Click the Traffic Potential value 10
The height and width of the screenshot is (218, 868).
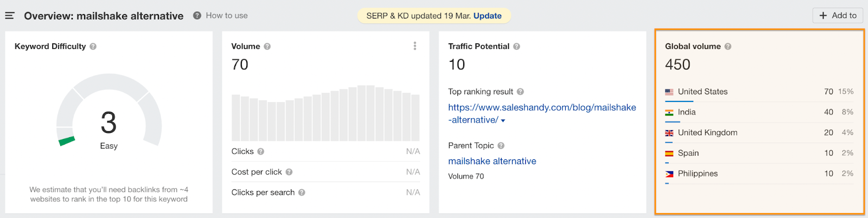point(457,65)
